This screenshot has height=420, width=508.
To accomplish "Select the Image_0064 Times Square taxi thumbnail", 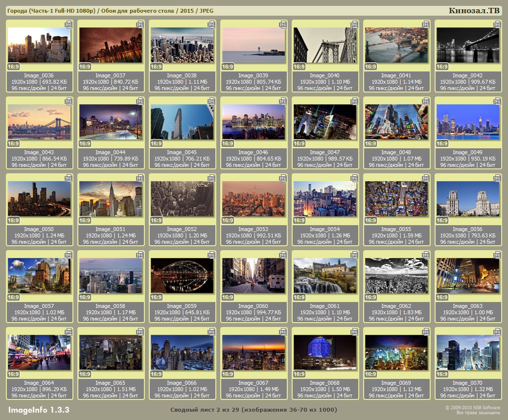I will (39, 352).
